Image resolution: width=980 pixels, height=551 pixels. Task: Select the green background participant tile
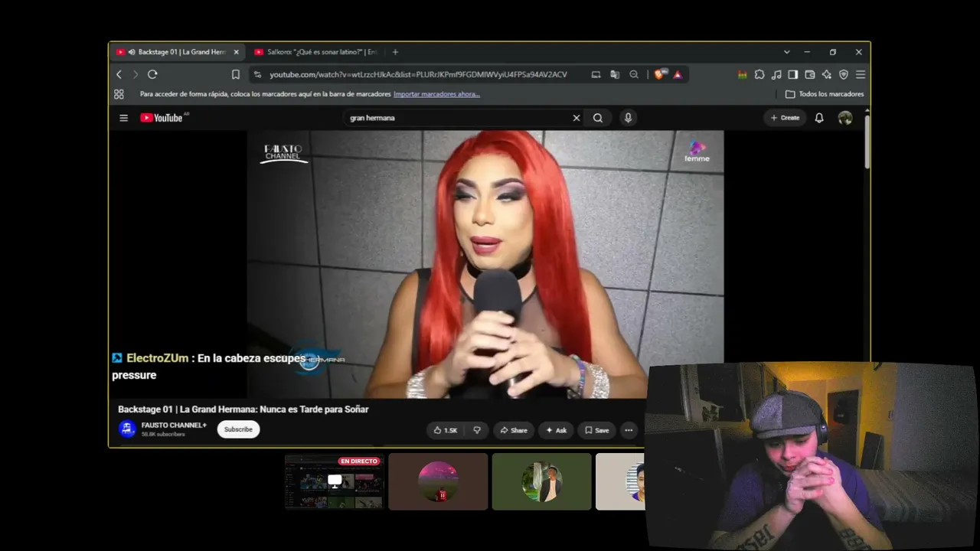[542, 481]
